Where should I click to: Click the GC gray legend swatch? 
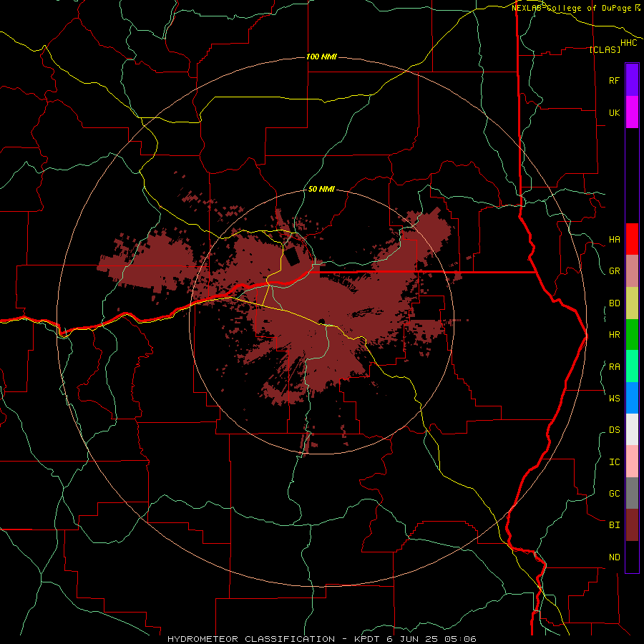(x=632, y=493)
